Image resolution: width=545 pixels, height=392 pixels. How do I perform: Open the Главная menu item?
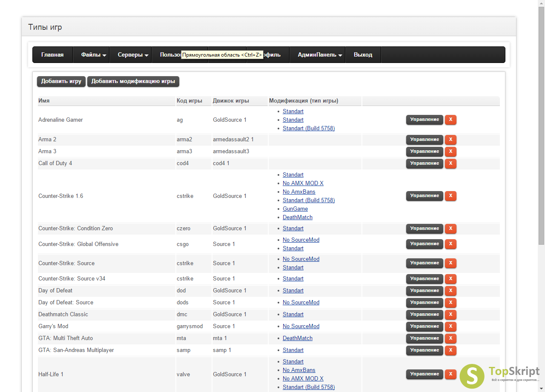pos(52,55)
